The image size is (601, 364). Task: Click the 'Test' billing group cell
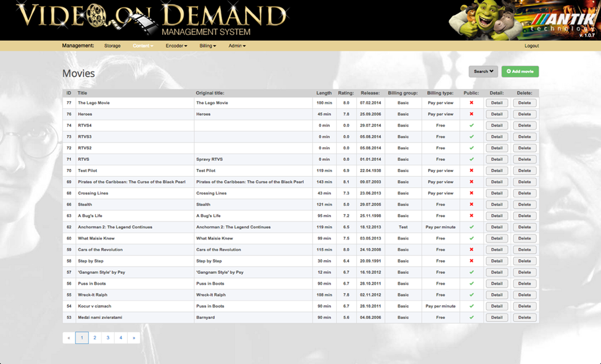403,227
